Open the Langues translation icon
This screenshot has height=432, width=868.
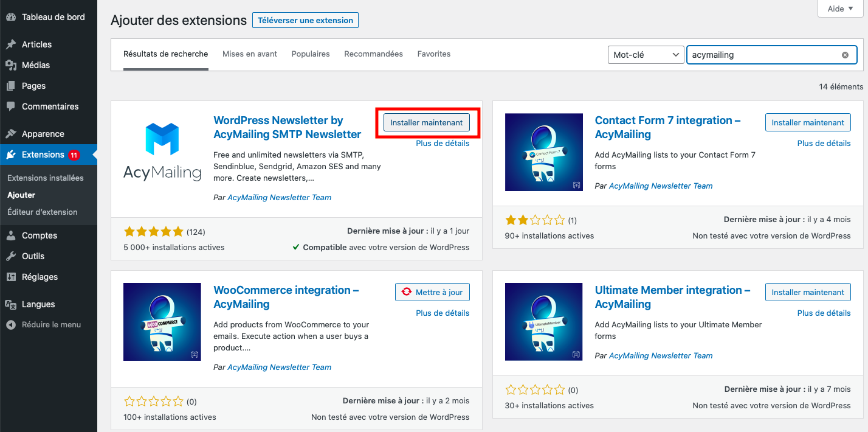pyautogui.click(x=11, y=304)
